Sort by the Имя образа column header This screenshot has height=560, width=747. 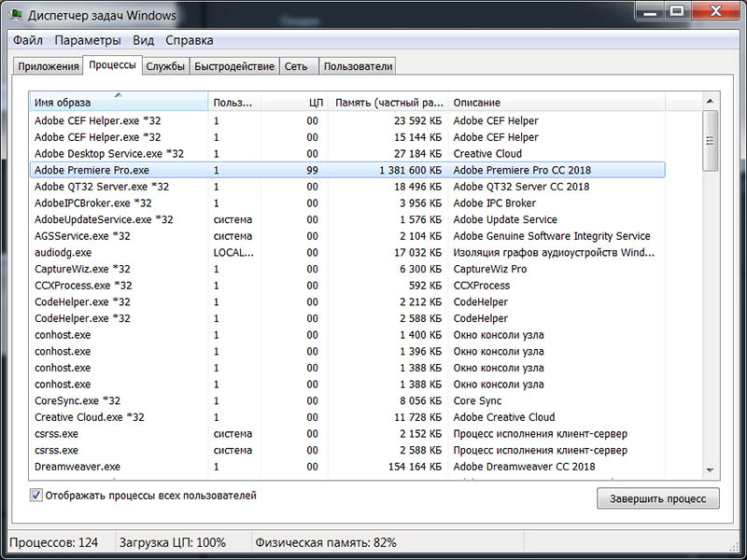click(120, 102)
